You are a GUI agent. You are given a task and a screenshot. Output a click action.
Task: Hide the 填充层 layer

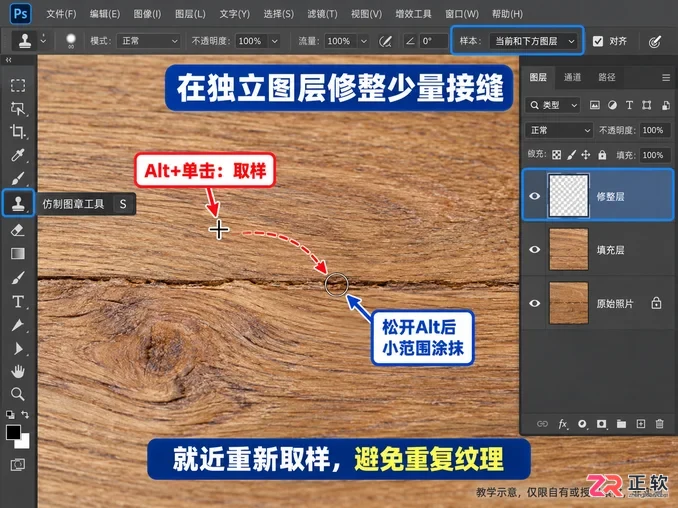coord(534,249)
